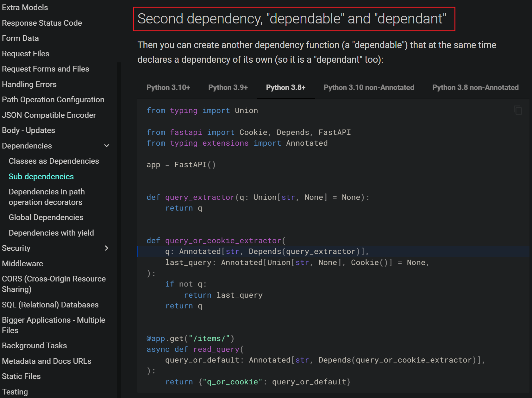The width and height of the screenshot is (532, 398).
Task: Open Background Tasks sidebar link
Action: pos(34,346)
